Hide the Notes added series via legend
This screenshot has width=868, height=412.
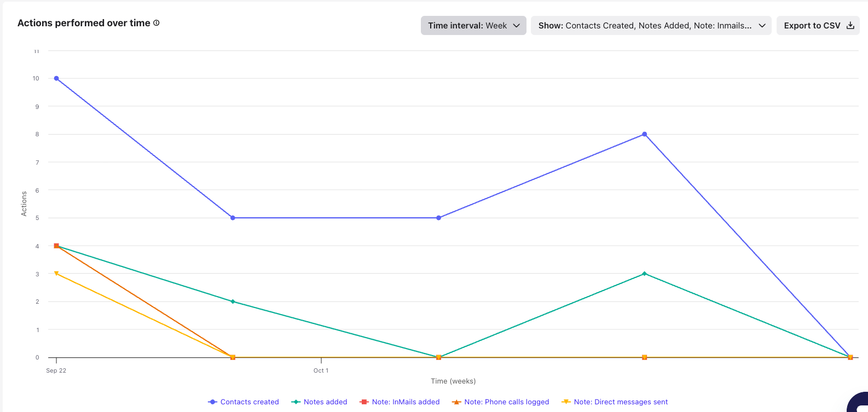325,402
